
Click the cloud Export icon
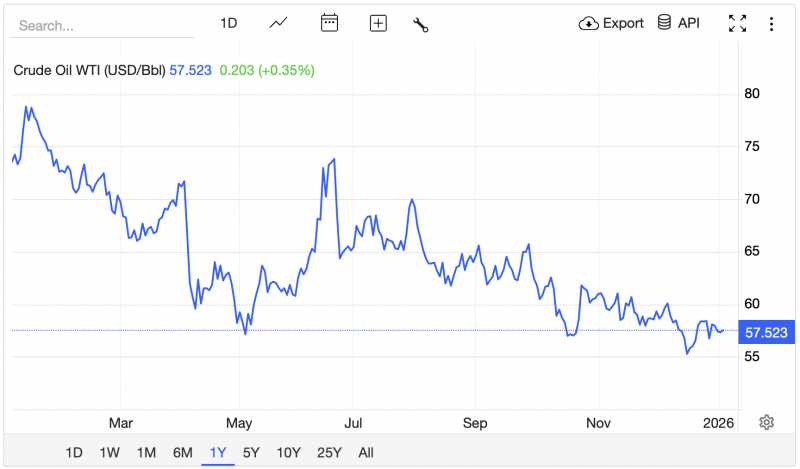(x=589, y=23)
